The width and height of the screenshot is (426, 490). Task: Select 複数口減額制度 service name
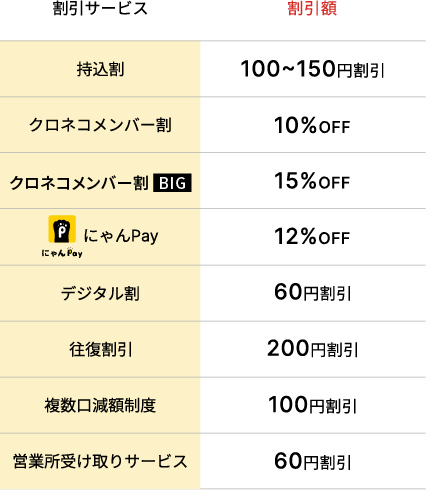(x=100, y=405)
